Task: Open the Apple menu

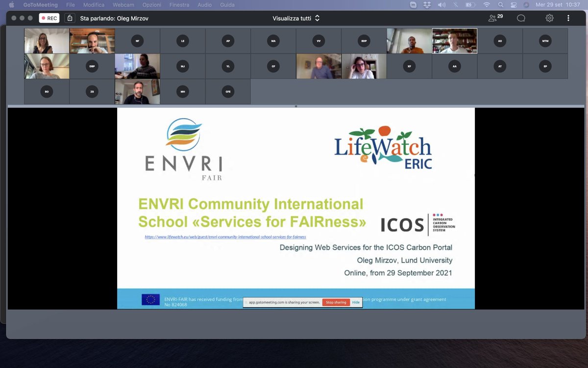Action: click(x=11, y=5)
